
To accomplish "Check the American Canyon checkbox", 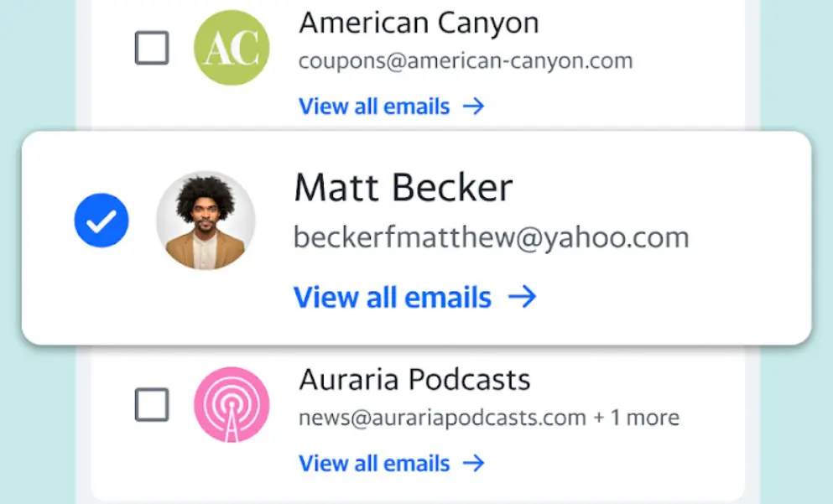I will pos(152,49).
